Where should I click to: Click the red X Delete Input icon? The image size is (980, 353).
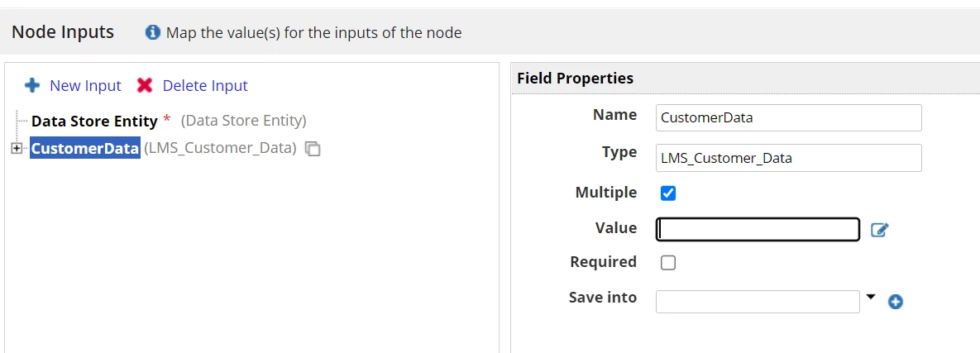(145, 86)
